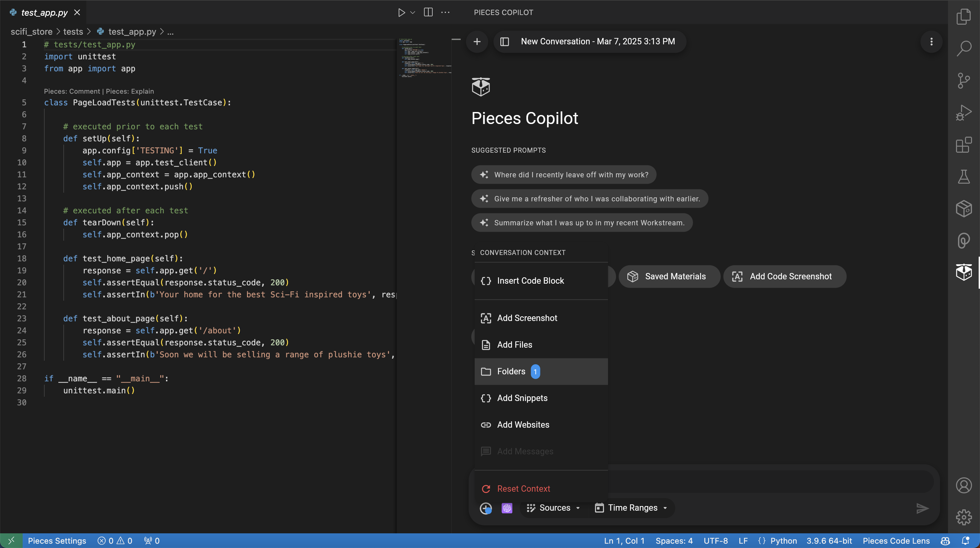The width and height of the screenshot is (980, 548).
Task: Close the test_app.py tab
Action: pyautogui.click(x=77, y=13)
